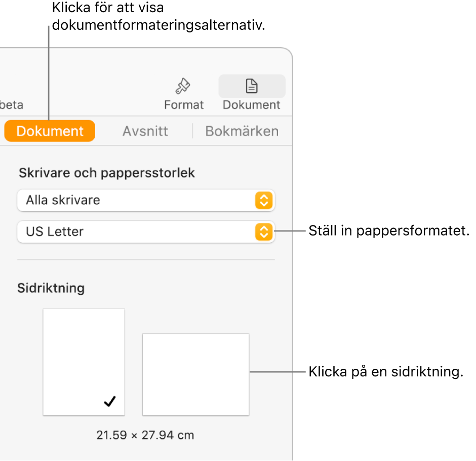Click the Dokument label in the toolbar
The height and width of the screenshot is (461, 476).
[252, 105]
